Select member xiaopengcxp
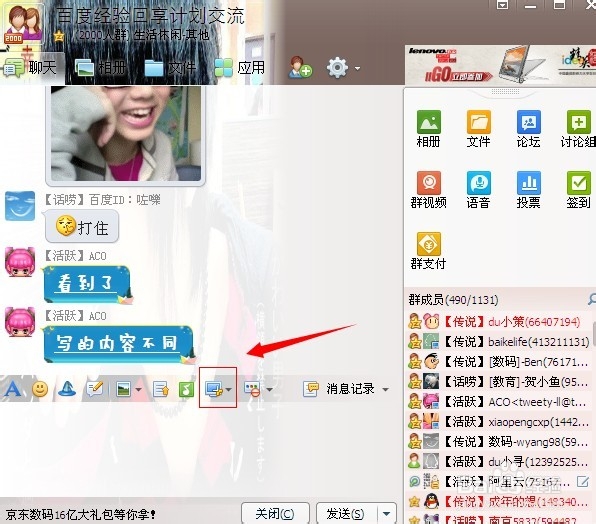The height and width of the screenshot is (524, 596). [x=498, y=422]
